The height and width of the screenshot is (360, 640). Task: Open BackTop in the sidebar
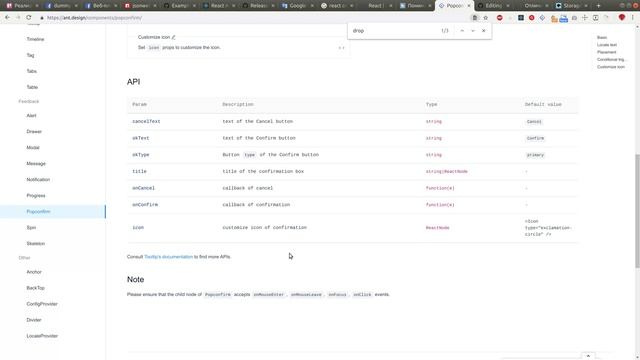point(36,288)
